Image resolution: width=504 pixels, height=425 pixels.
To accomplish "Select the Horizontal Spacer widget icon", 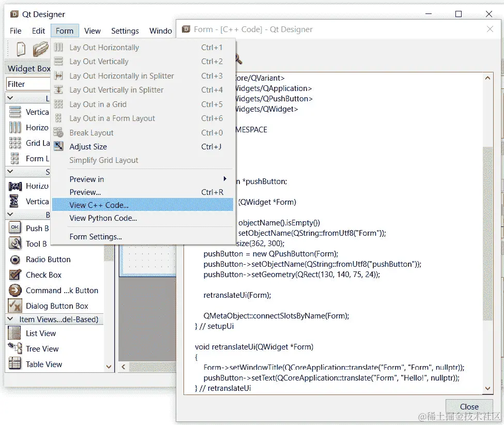I will (x=15, y=186).
